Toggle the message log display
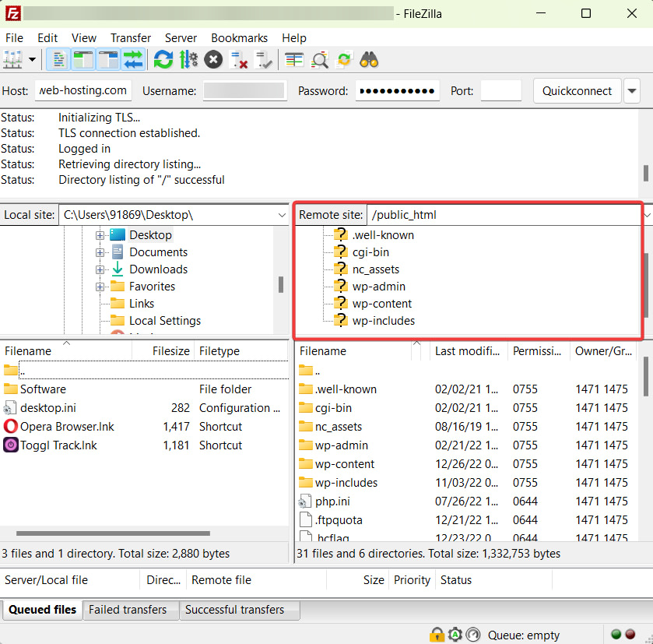 58,59
